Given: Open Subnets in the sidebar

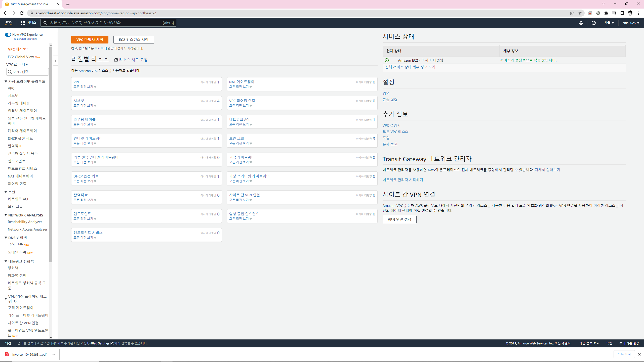Looking at the screenshot, I should [x=13, y=96].
